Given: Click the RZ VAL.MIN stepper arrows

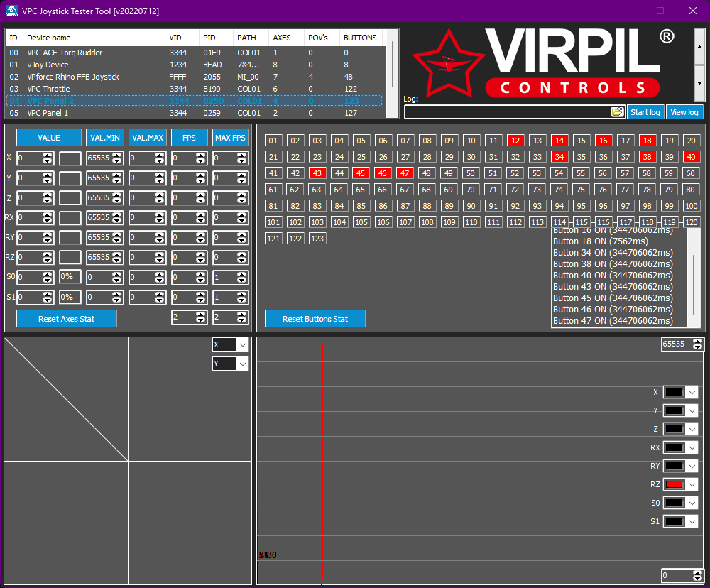Looking at the screenshot, I should 117,257.
